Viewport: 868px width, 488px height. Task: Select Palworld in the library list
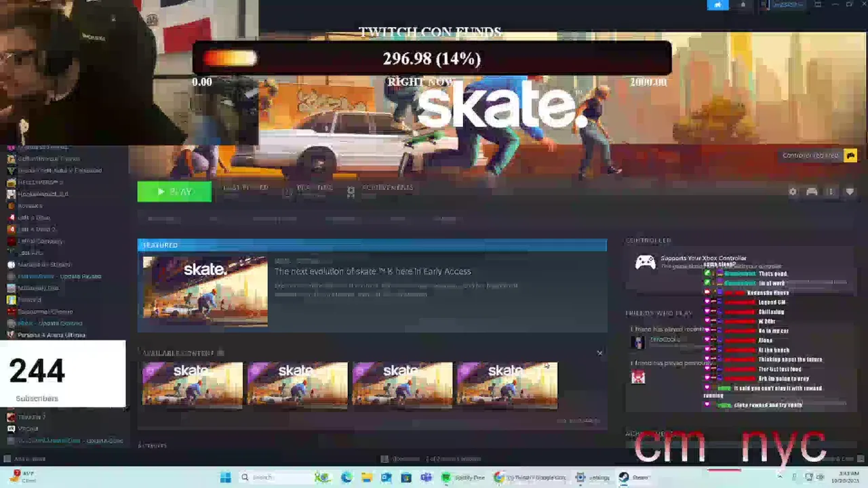[24, 300]
